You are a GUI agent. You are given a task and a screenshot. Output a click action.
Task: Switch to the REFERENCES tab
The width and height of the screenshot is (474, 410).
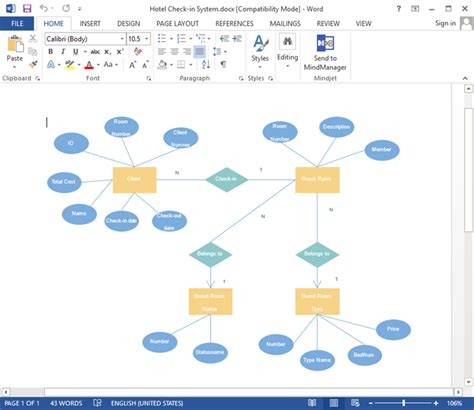tap(234, 23)
